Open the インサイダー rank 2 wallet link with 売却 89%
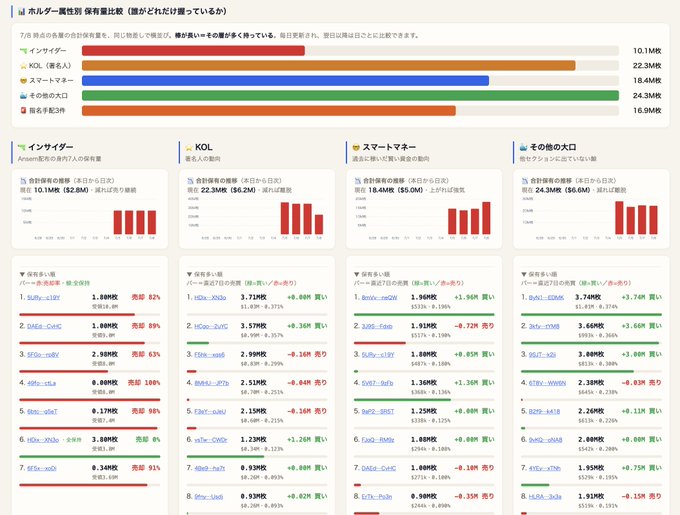Viewport: 680px width, 515px height. click(44, 326)
